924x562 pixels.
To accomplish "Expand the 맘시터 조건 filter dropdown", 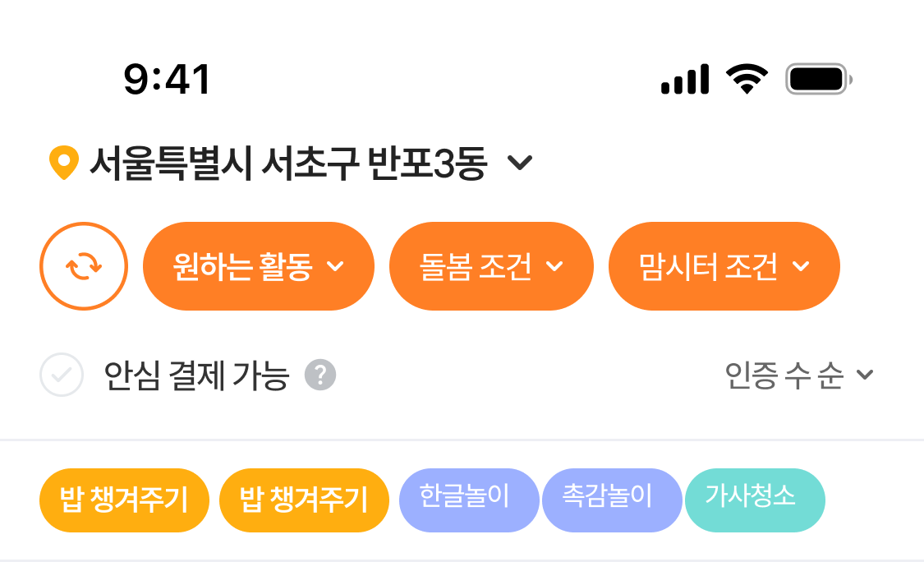I will click(x=724, y=266).
